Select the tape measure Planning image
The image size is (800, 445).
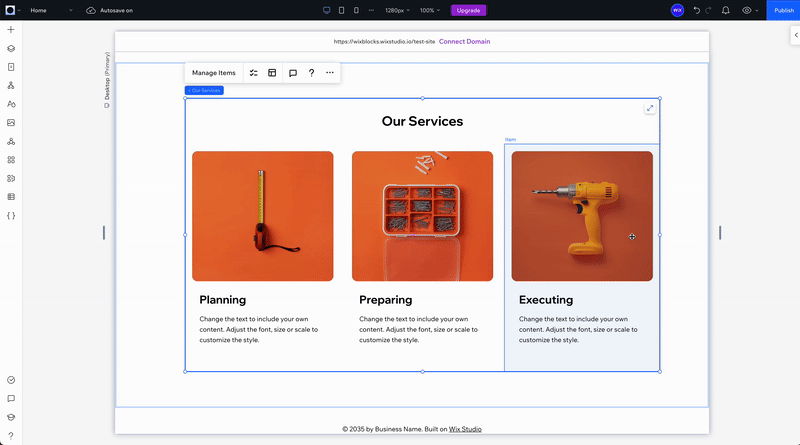coord(263,216)
